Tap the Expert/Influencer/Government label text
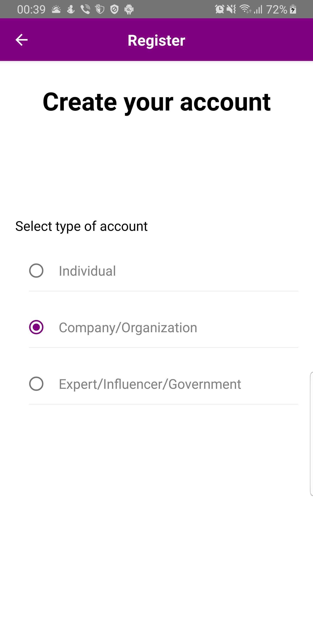The image size is (313, 644). tap(150, 384)
